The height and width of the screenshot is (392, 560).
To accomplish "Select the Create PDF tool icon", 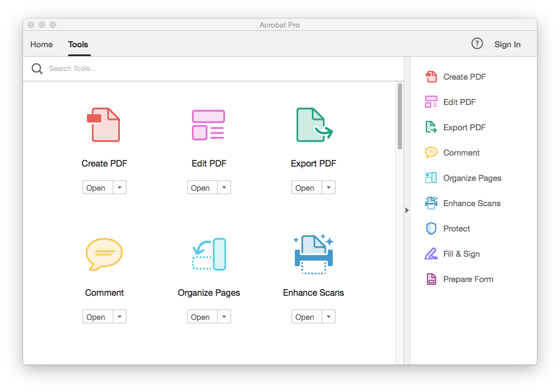I will point(104,125).
